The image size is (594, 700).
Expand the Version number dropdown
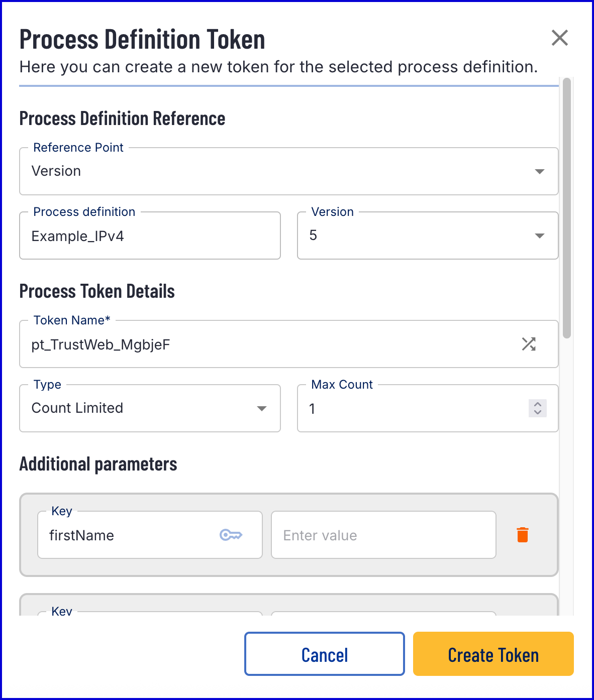point(427,236)
